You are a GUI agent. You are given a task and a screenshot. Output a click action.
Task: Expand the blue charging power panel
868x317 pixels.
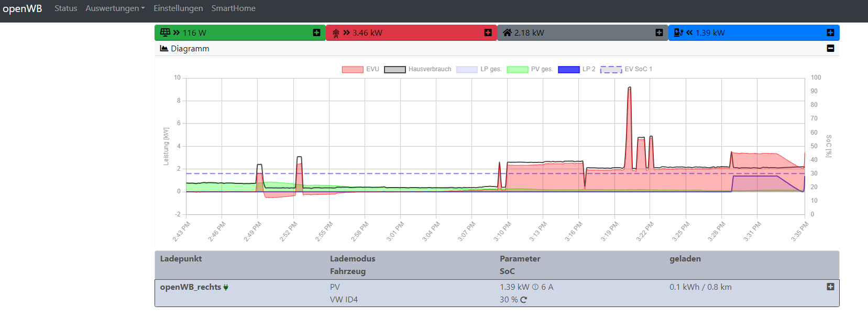(830, 32)
